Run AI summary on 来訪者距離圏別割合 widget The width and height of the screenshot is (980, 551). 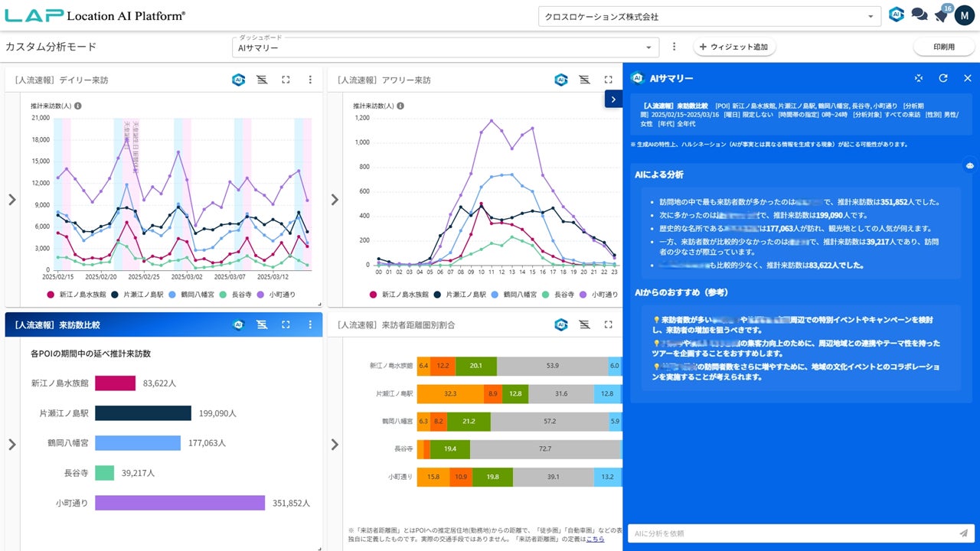click(560, 324)
